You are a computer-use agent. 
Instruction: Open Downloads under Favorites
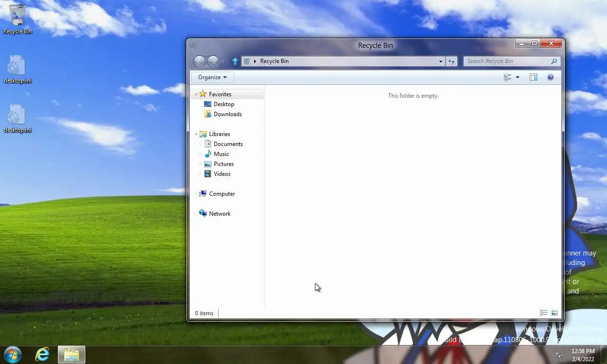tap(228, 114)
